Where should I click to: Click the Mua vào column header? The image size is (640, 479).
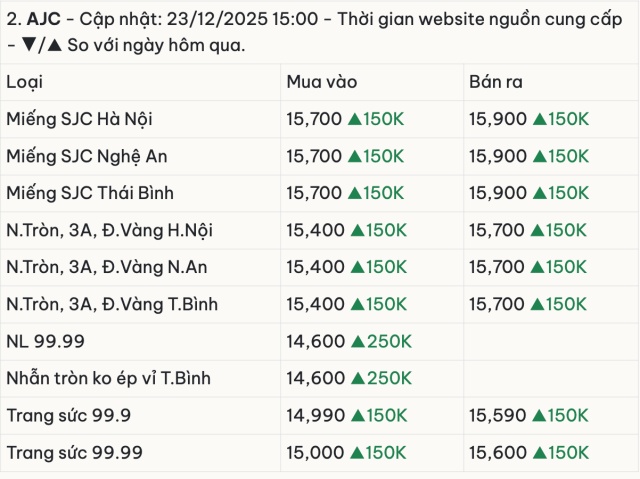(321, 82)
